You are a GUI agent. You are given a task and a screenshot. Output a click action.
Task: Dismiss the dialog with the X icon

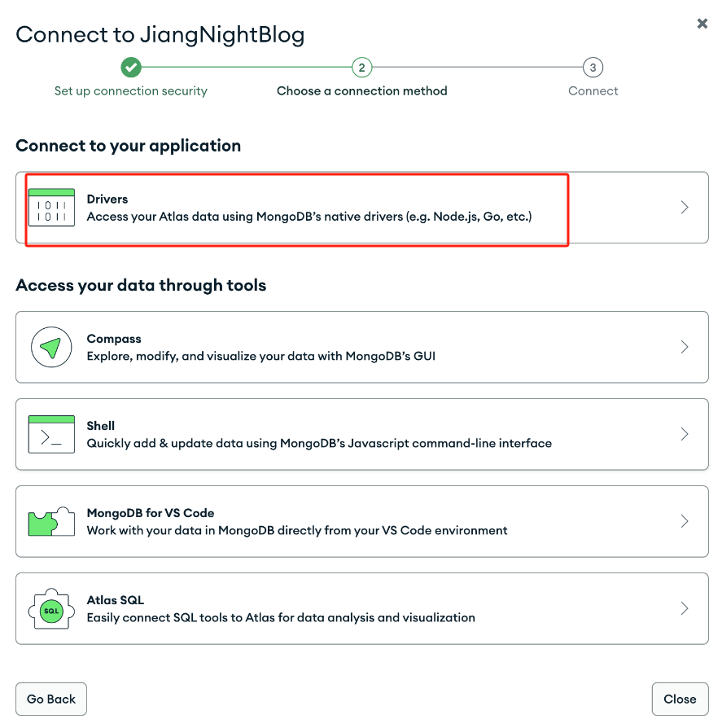tap(702, 24)
